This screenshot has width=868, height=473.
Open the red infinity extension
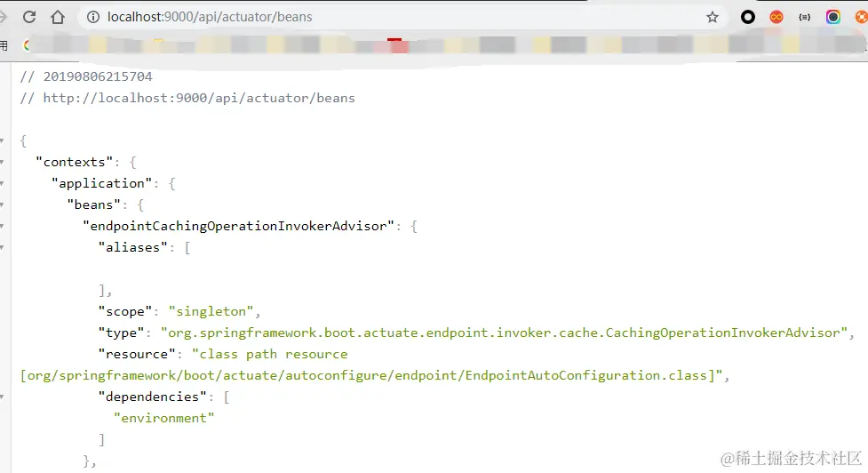pyautogui.click(x=776, y=17)
